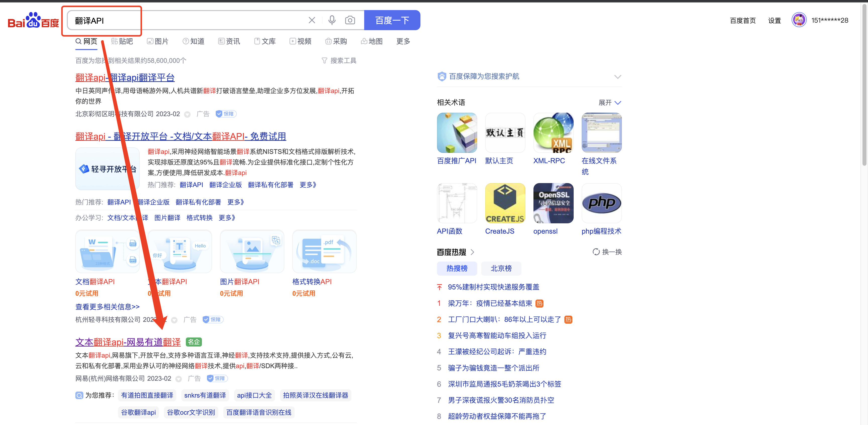Refresh hot searches with 换一换 icon
Screen dimensions: 868x425
tap(596, 252)
